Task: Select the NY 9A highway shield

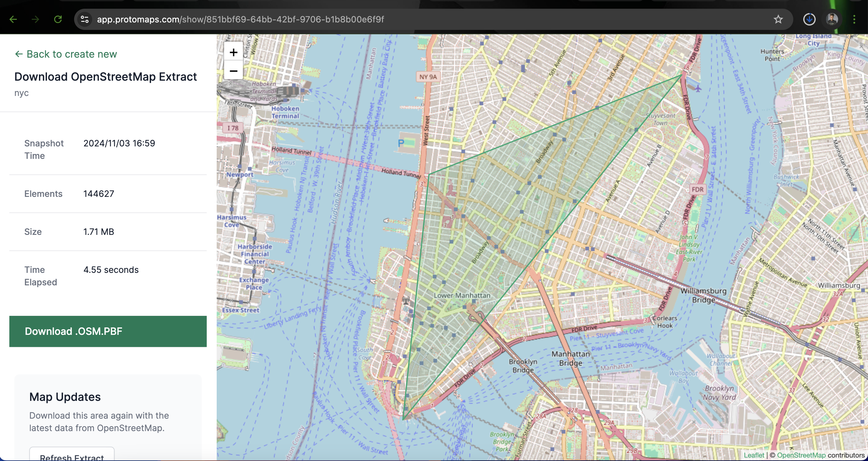Action: tap(428, 77)
